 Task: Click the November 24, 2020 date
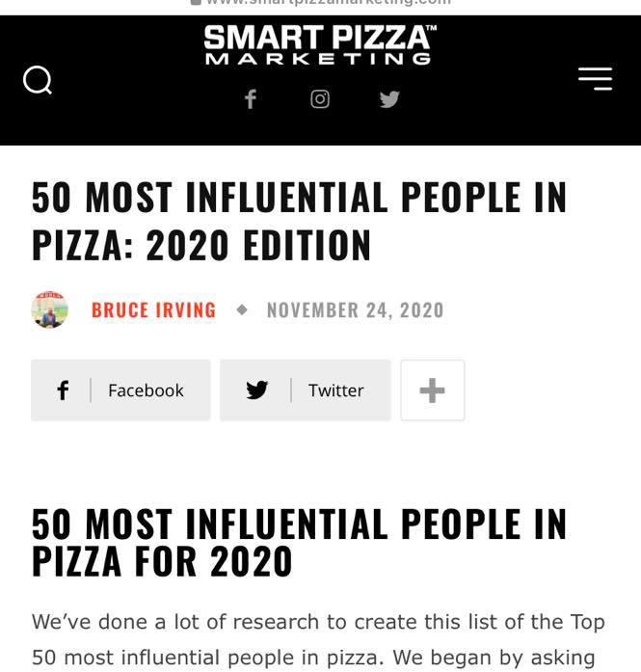[355, 310]
